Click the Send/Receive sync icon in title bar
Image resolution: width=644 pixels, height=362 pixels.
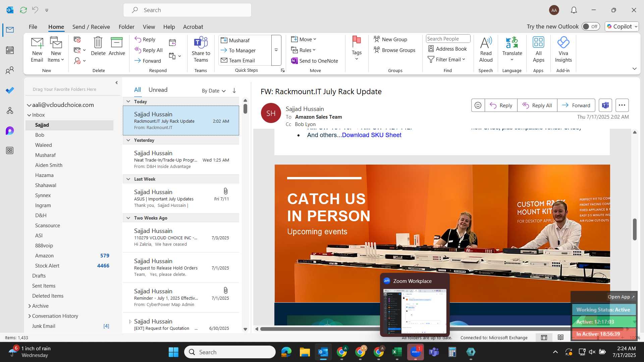click(x=23, y=10)
